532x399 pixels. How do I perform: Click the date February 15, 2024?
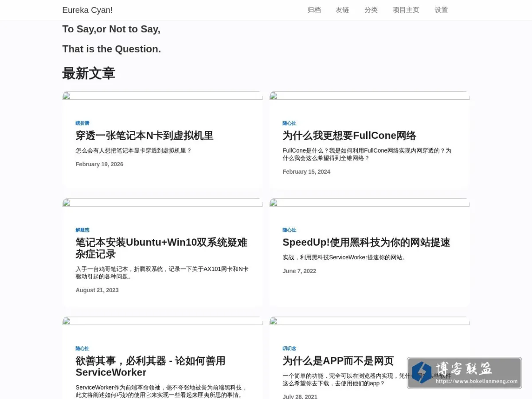tap(306, 172)
